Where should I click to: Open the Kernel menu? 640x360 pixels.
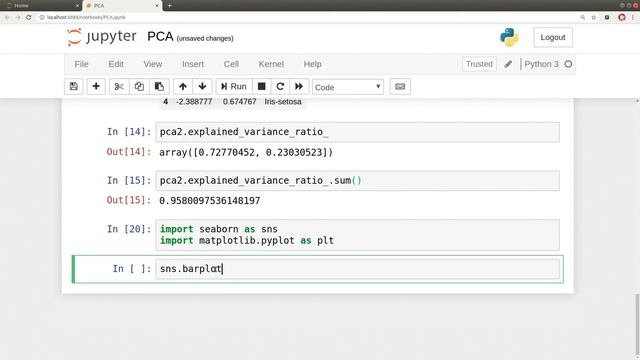[x=271, y=64]
